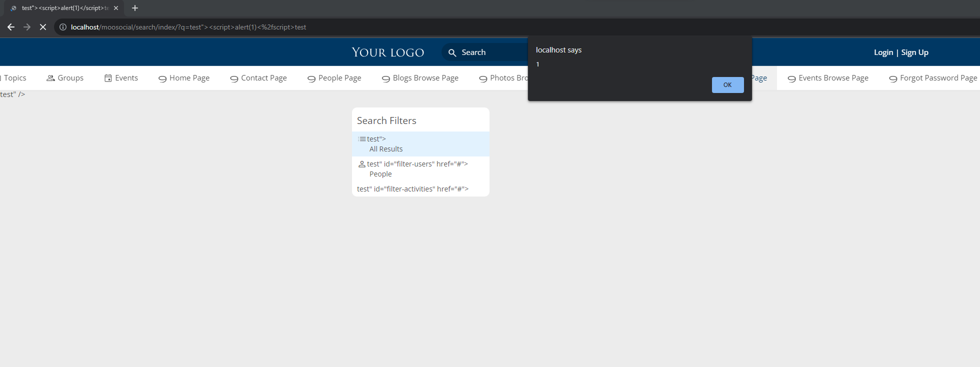
Task: Open the Sign Up link
Action: click(x=915, y=52)
